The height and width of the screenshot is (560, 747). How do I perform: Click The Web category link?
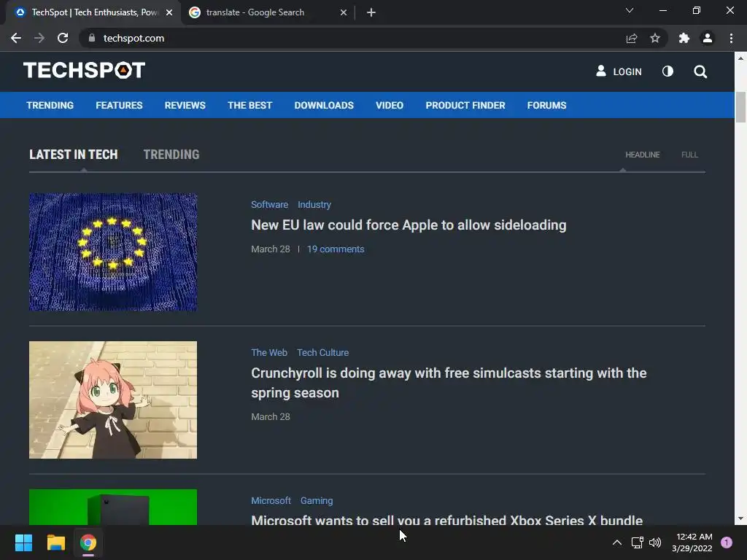[269, 352]
